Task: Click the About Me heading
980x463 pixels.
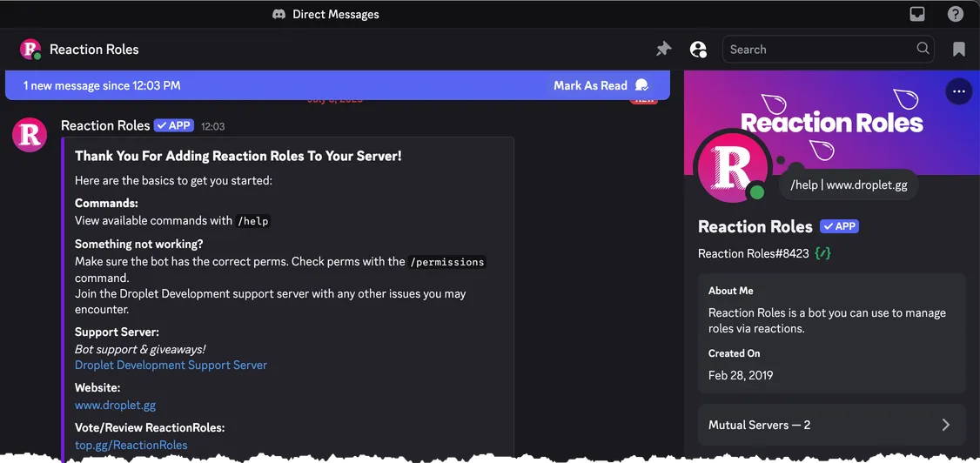Action: [730, 291]
